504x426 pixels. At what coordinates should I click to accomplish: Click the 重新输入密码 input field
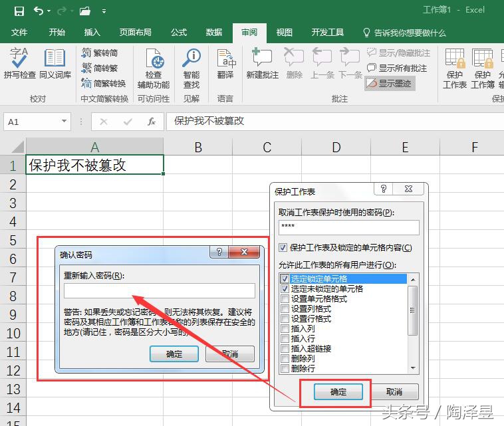(x=160, y=290)
